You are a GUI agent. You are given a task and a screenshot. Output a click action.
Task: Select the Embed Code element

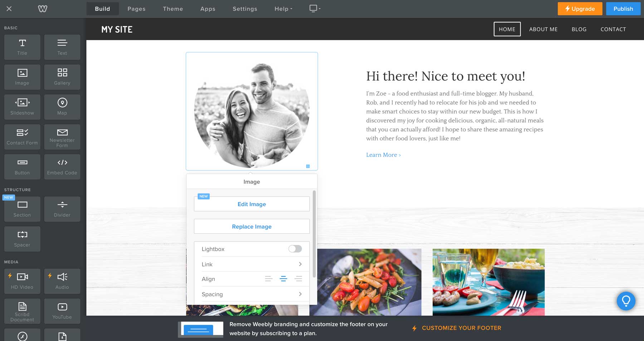[62, 167]
